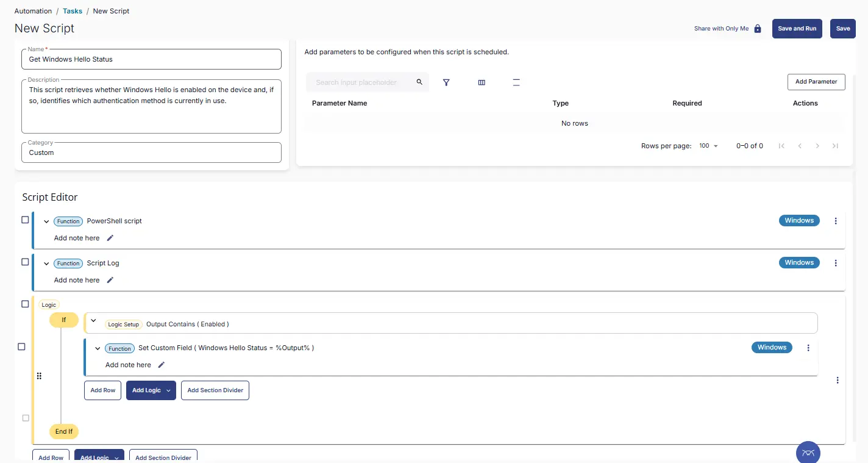The width and height of the screenshot is (868, 463).
Task: Click the lock icon beside Share with Only Me
Action: pos(758,29)
